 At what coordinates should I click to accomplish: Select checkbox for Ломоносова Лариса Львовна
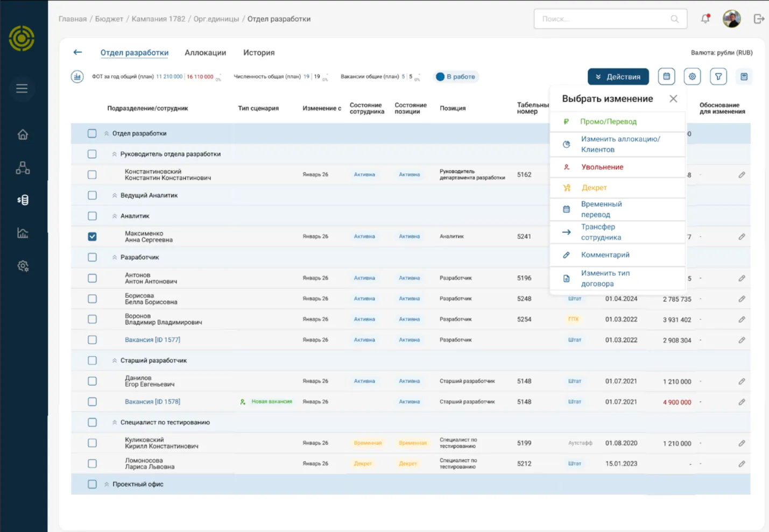click(92, 464)
